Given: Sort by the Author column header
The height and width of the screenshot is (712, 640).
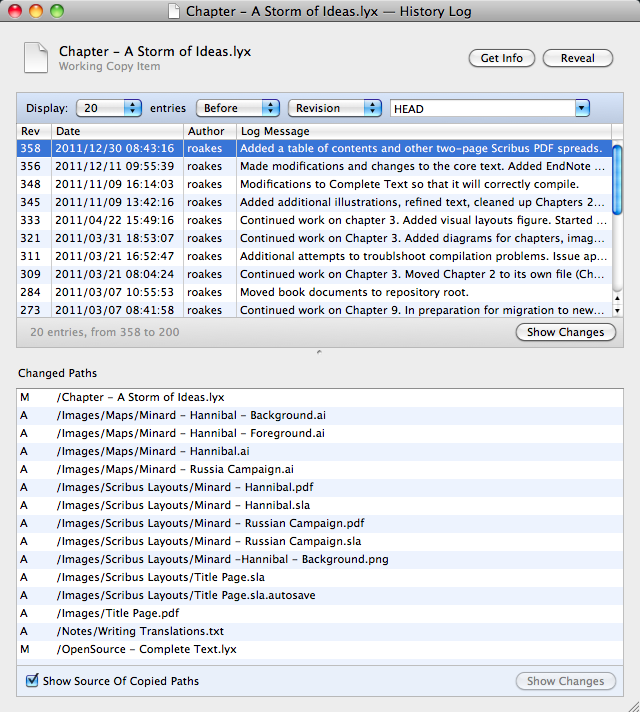Looking at the screenshot, I should 208,131.
